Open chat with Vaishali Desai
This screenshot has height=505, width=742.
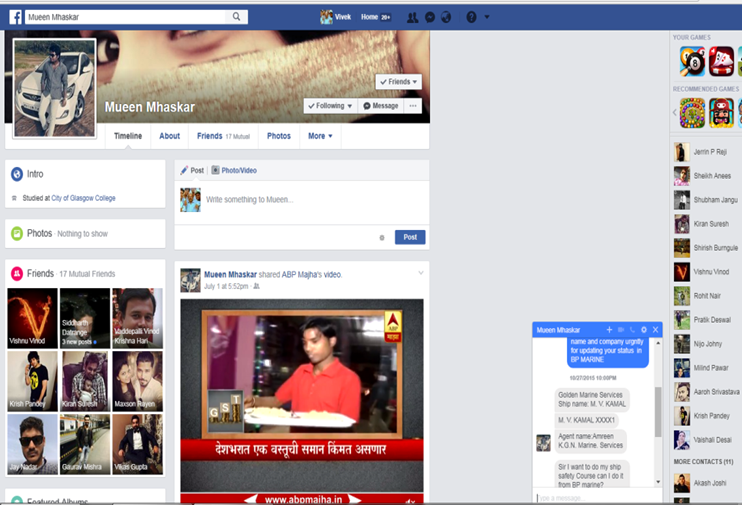click(706, 440)
